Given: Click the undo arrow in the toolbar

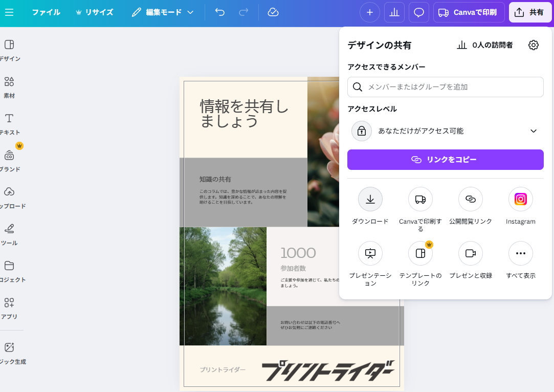Looking at the screenshot, I should [219, 12].
